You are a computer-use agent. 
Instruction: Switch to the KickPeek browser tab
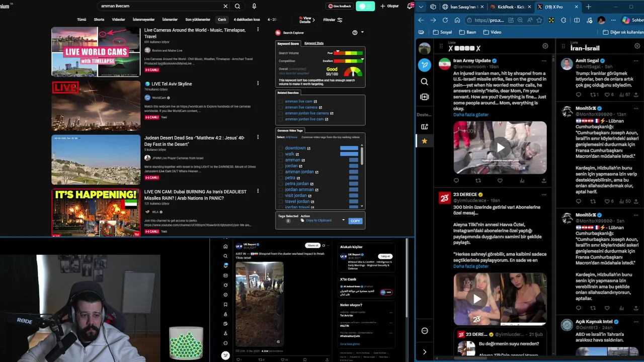(510, 7)
